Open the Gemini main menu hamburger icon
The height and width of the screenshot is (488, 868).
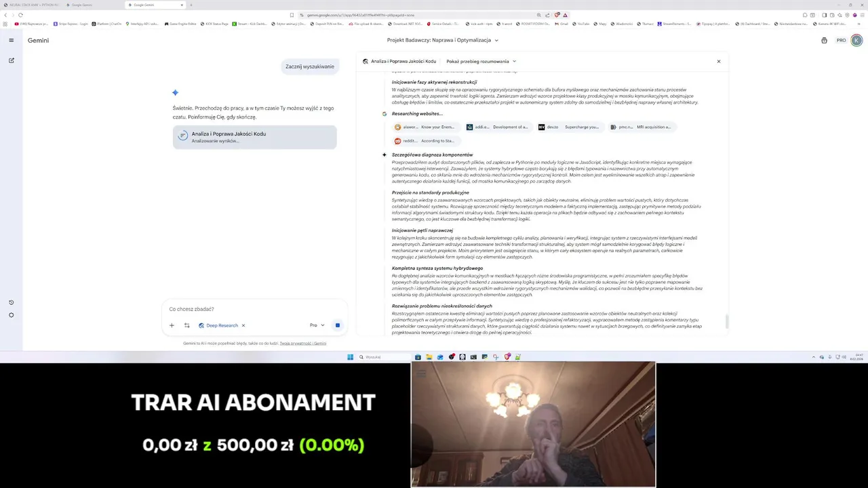pos(11,40)
